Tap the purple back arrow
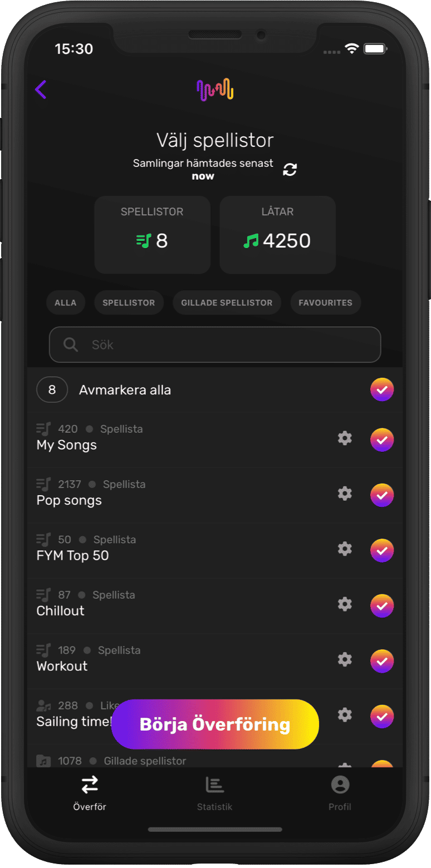 click(x=41, y=90)
